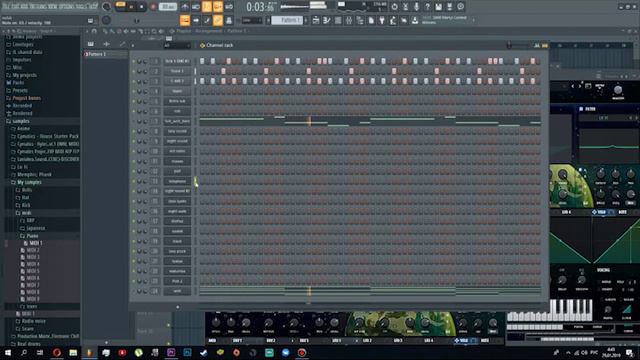
Task: Collapse the My samples folder
Action: click(29, 182)
